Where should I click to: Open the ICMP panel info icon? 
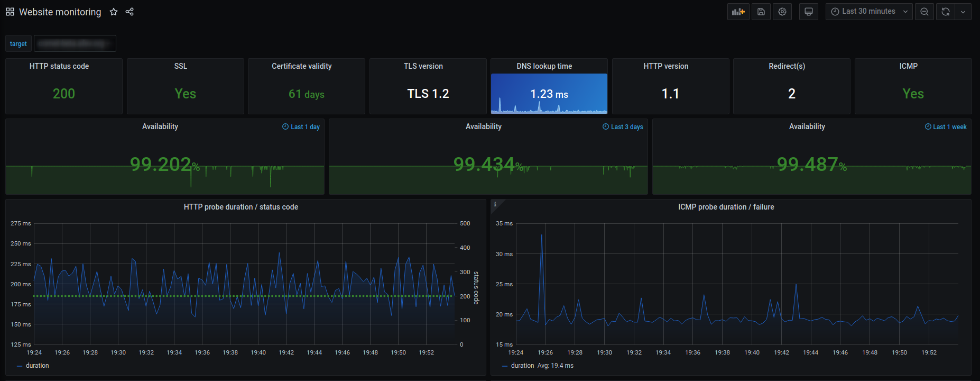[x=495, y=204]
